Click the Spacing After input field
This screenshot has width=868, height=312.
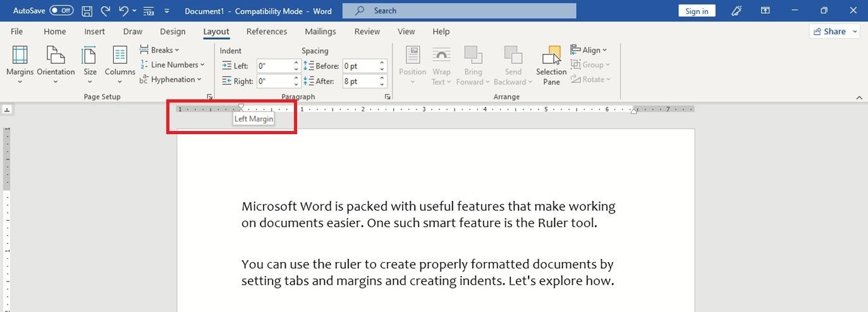pyautogui.click(x=360, y=81)
